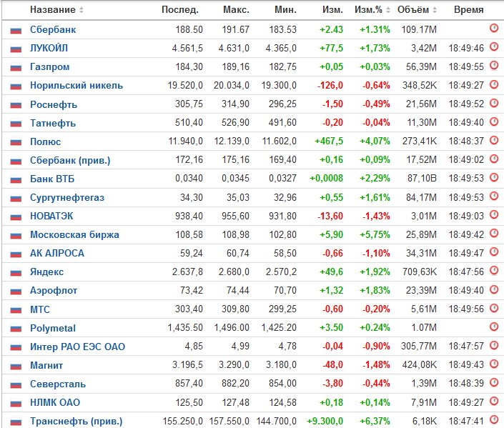The height and width of the screenshot is (428, 504).
Task: Open the Интер РАО ЕЭС ОАО link
Action: [77, 347]
